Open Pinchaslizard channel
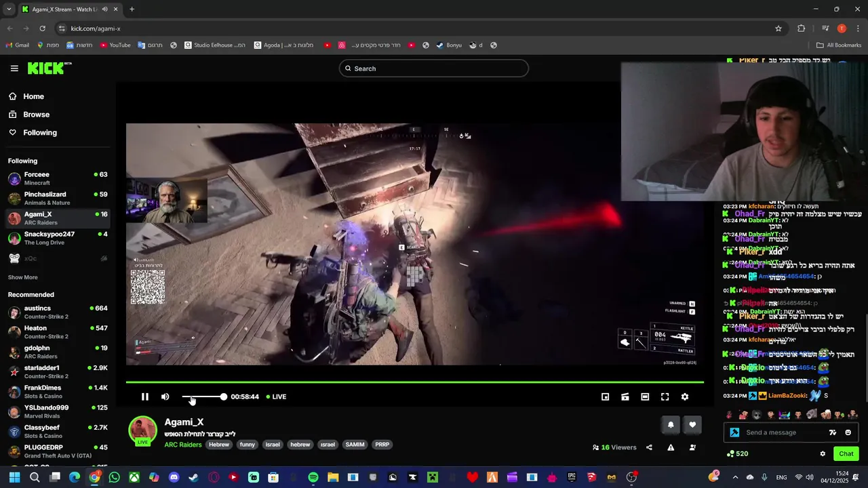868x488 pixels. coord(58,198)
